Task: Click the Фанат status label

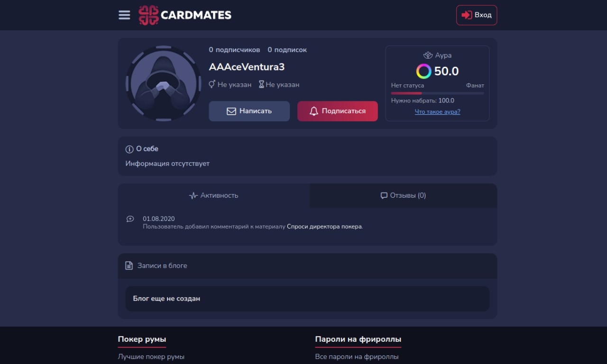Action: [475, 86]
